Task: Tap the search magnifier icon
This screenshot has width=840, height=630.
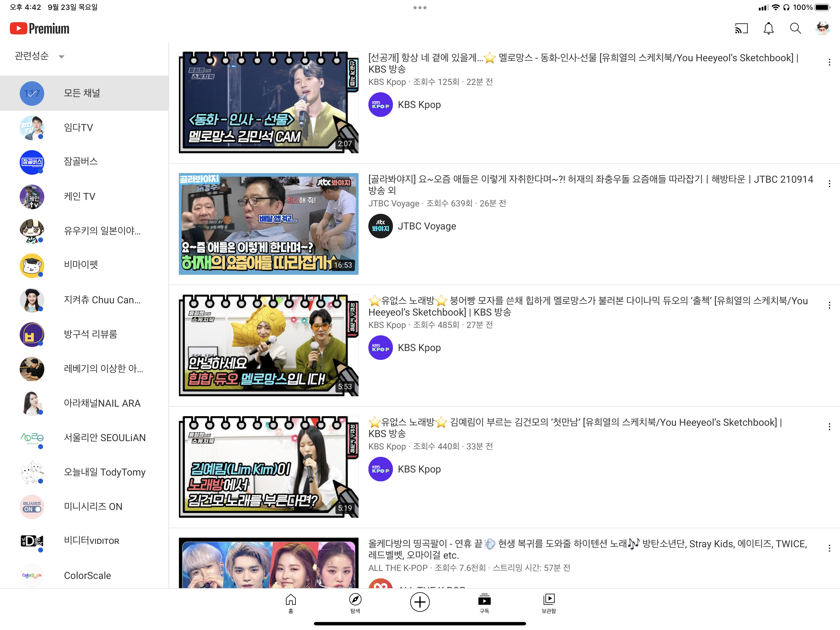Action: pyautogui.click(x=795, y=29)
